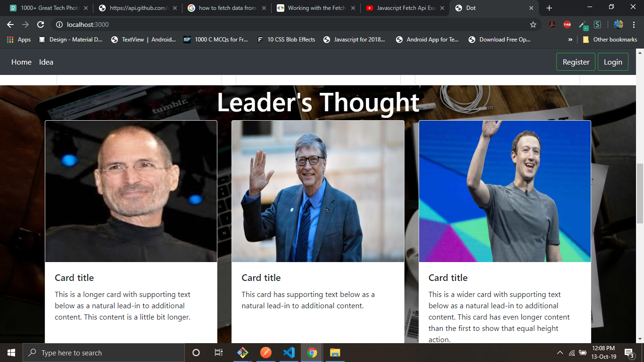Click the Register button

coord(576,62)
